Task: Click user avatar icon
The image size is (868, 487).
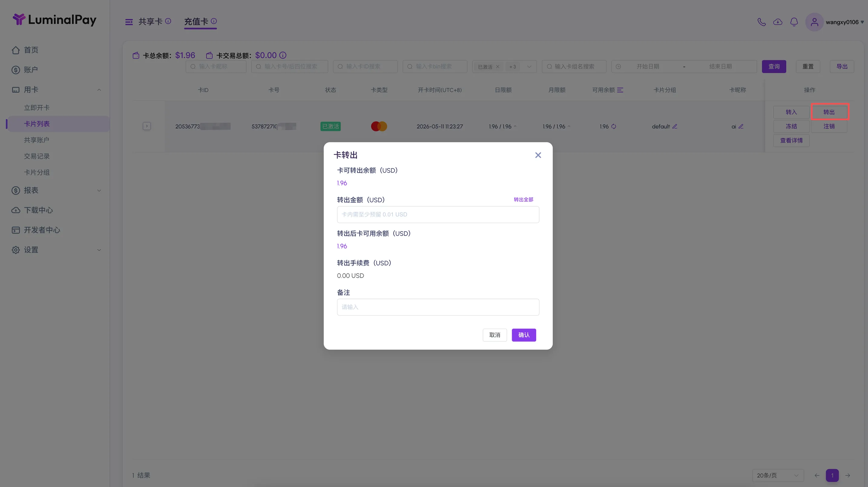Action: 814,22
